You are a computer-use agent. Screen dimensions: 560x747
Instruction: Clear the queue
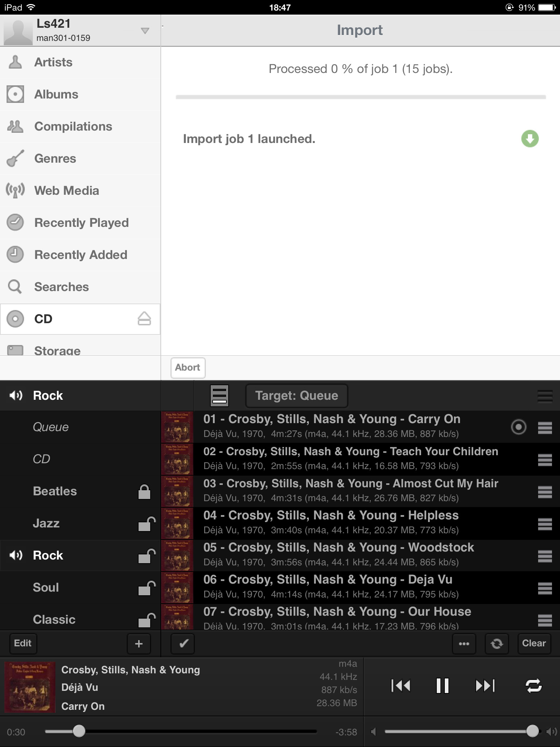[534, 644]
